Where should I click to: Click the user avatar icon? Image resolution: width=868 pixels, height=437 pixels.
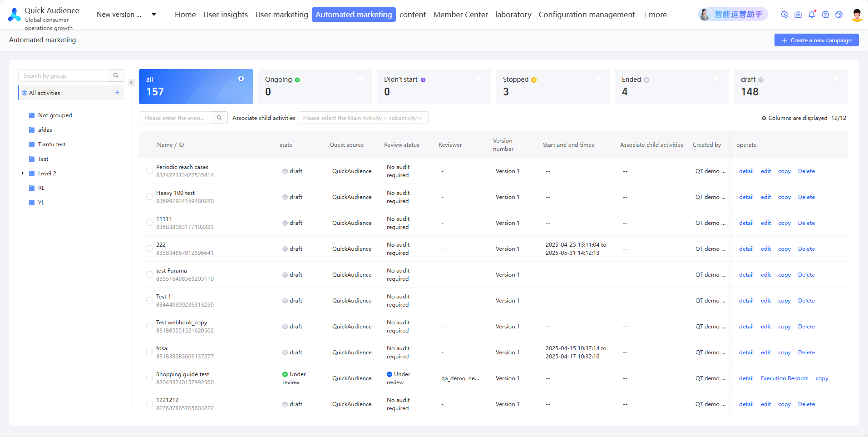point(857,15)
